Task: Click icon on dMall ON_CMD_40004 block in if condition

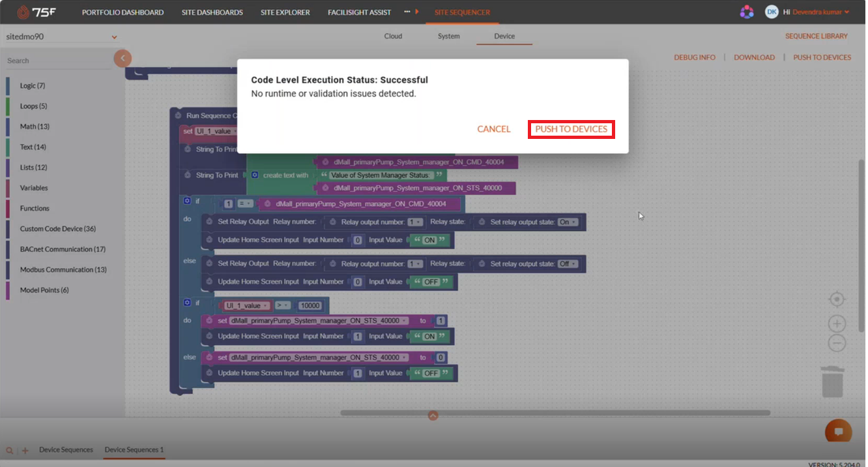Action: tap(267, 203)
